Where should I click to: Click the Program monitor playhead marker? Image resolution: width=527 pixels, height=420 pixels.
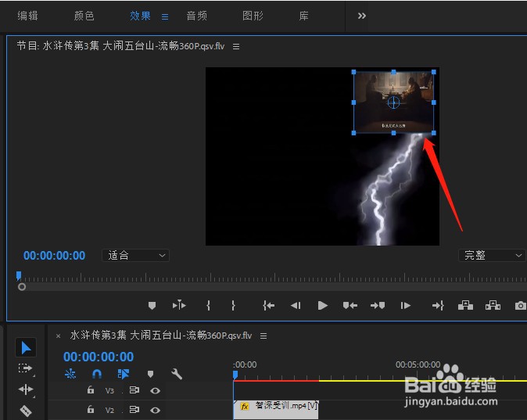(x=19, y=276)
